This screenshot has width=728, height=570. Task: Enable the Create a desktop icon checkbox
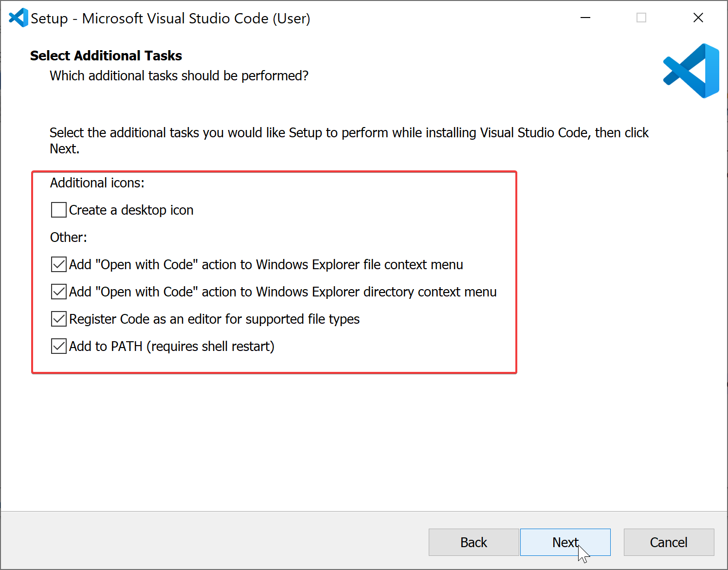[59, 210]
